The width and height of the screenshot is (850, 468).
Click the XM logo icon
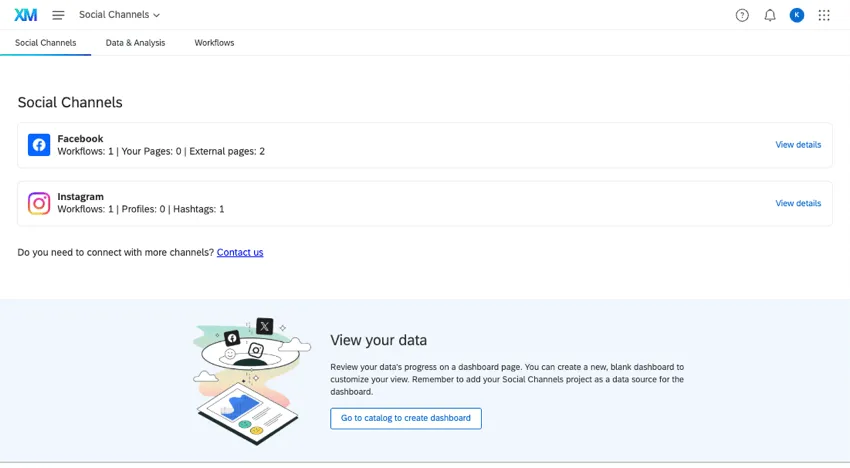click(26, 15)
